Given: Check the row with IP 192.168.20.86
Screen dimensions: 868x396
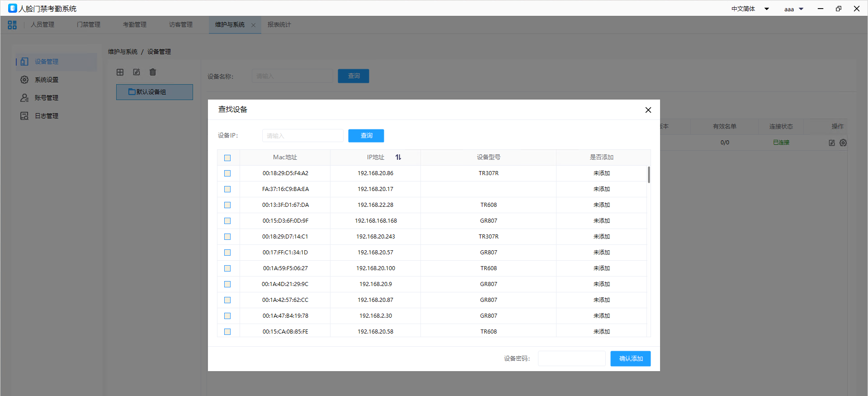Looking at the screenshot, I should (x=227, y=173).
